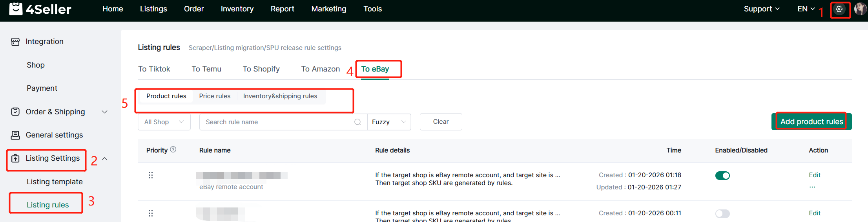Click the Add product rules button
This screenshot has height=222, width=868.
[811, 122]
